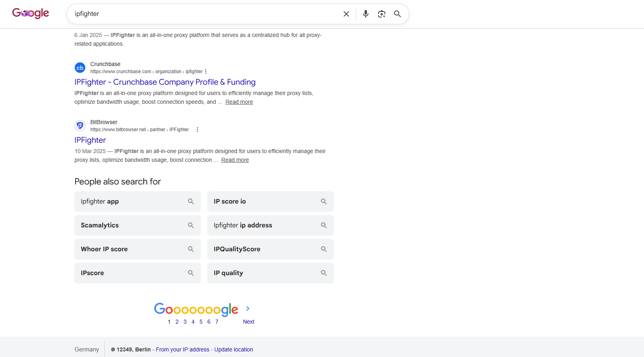Search for IPscore suggestion
Viewport: 644px width, 357px height.
(138, 273)
